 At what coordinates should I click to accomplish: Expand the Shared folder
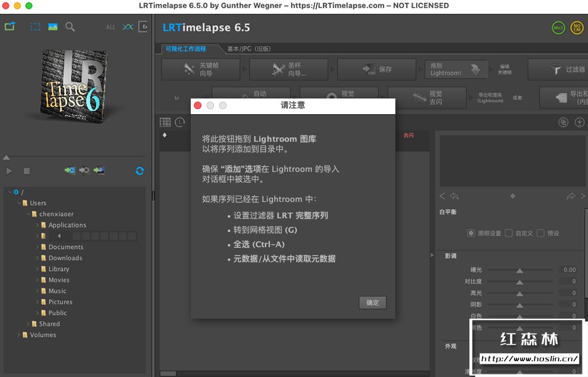pyautogui.click(x=28, y=324)
